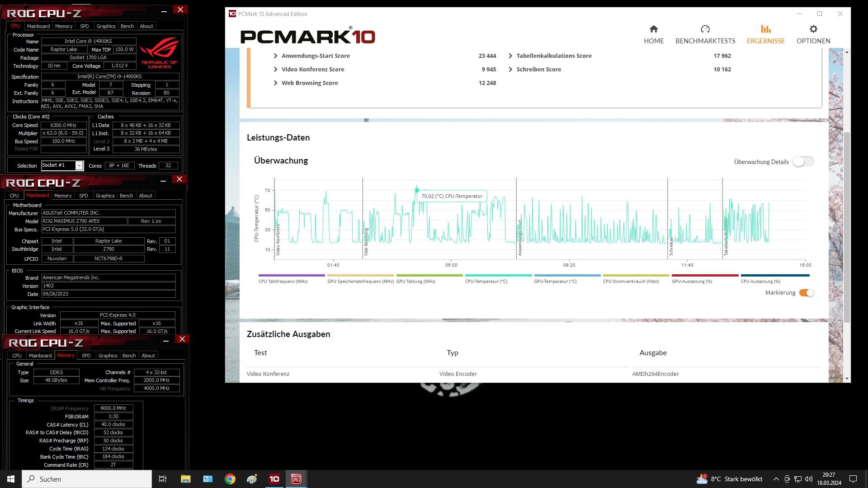Screen dimensions: 868x488
Task: Click PCMark scrollbar down arrow
Action: click(847, 379)
